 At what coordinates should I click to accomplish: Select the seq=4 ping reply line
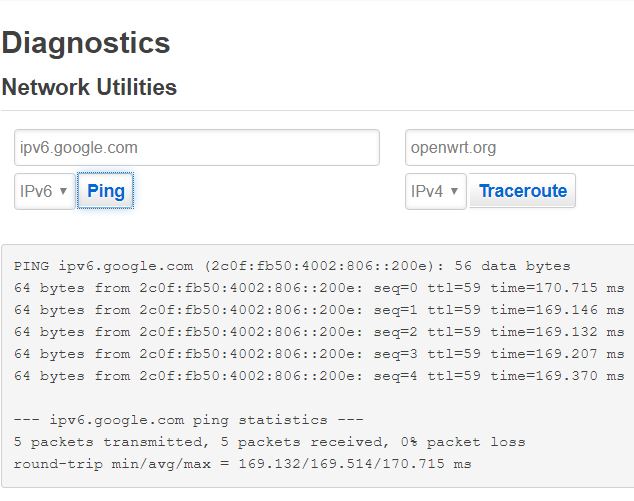(x=319, y=376)
